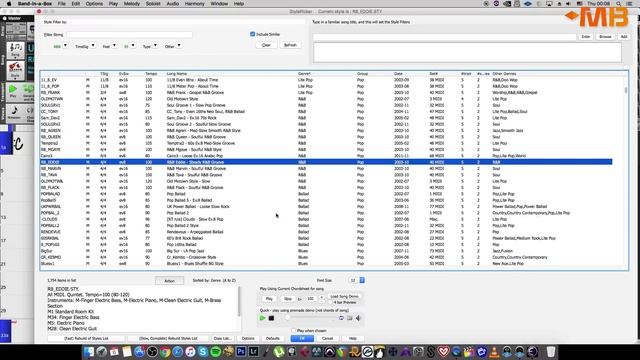Click the green Play icon in main window
Image resolution: width=640 pixels, height=360 pixels.
13,91
